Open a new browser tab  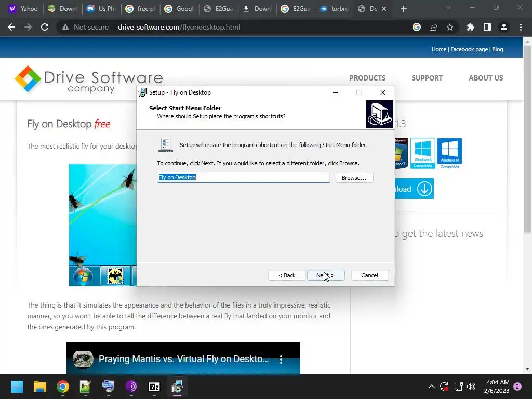403,9
